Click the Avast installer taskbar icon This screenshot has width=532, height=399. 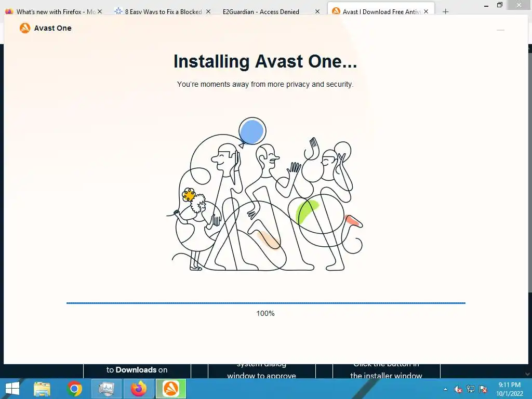pos(170,389)
